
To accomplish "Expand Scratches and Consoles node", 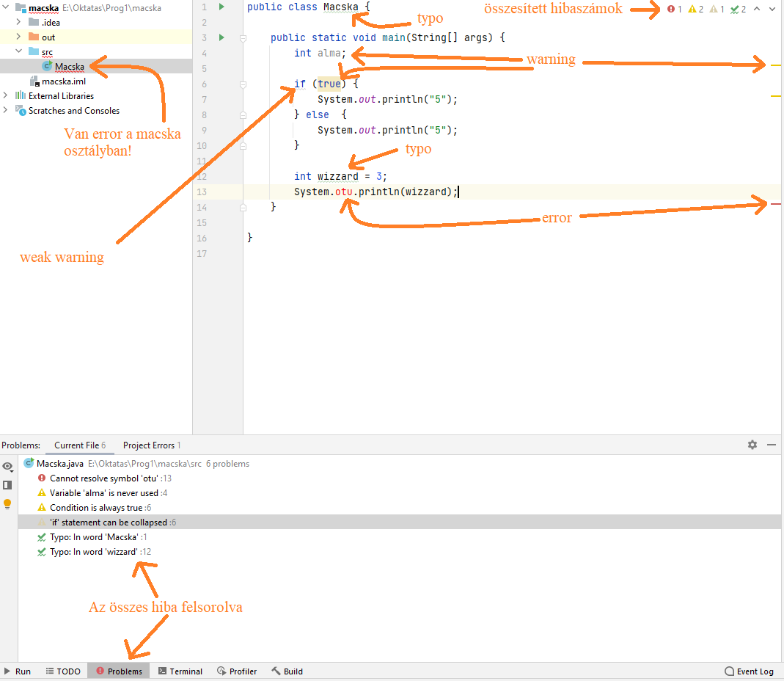I will 5,109.
